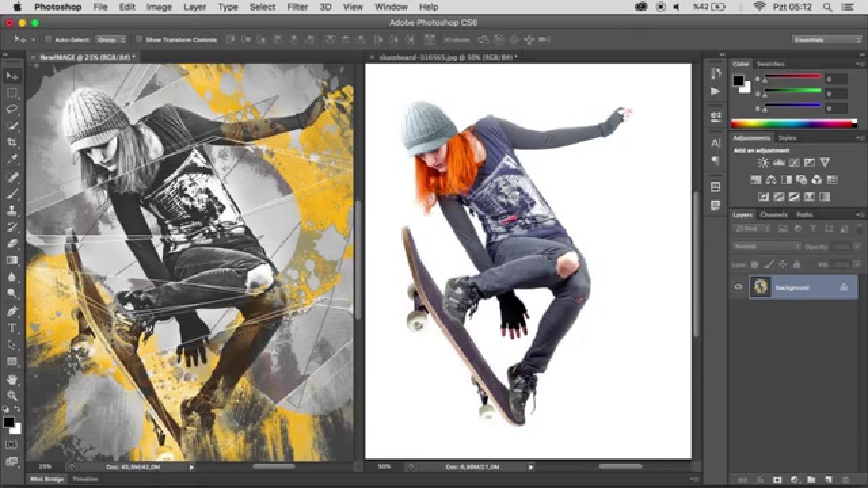Image resolution: width=868 pixels, height=488 pixels.
Task: Switch to the Swatches tab
Action: pos(770,64)
